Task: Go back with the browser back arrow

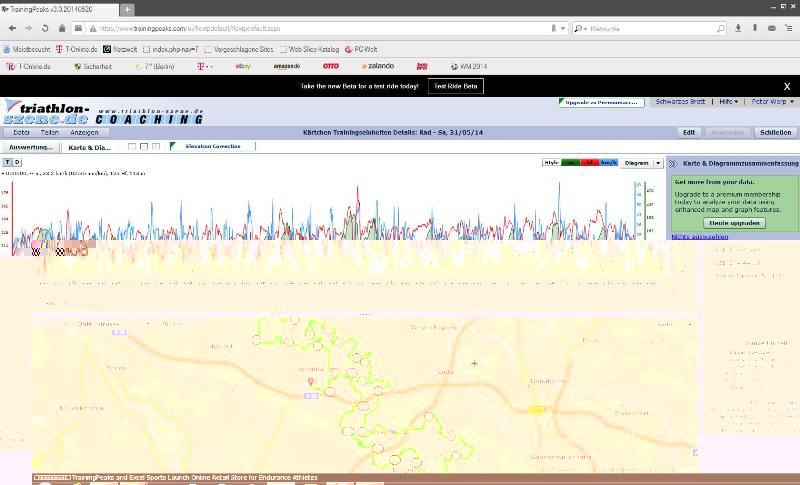Action: [x=12, y=28]
